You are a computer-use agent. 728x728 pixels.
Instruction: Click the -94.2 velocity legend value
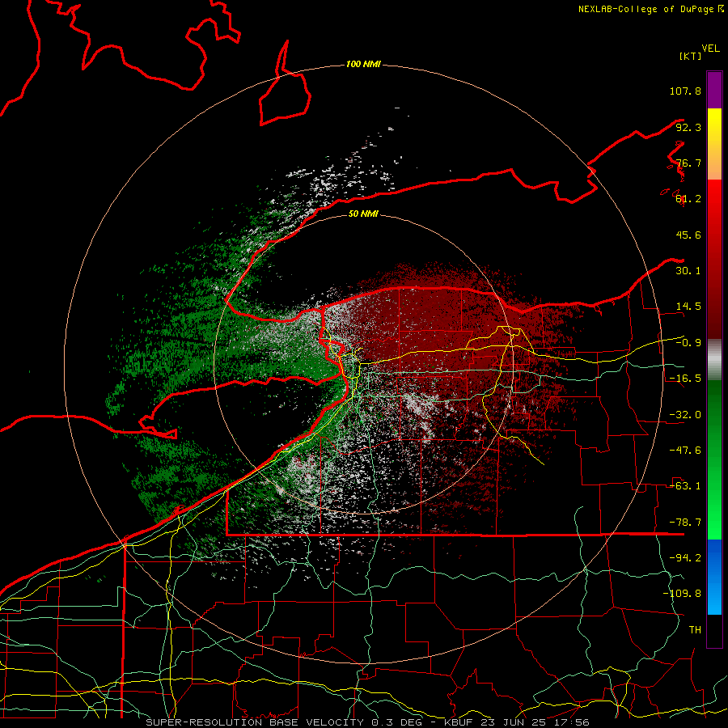[685, 558]
